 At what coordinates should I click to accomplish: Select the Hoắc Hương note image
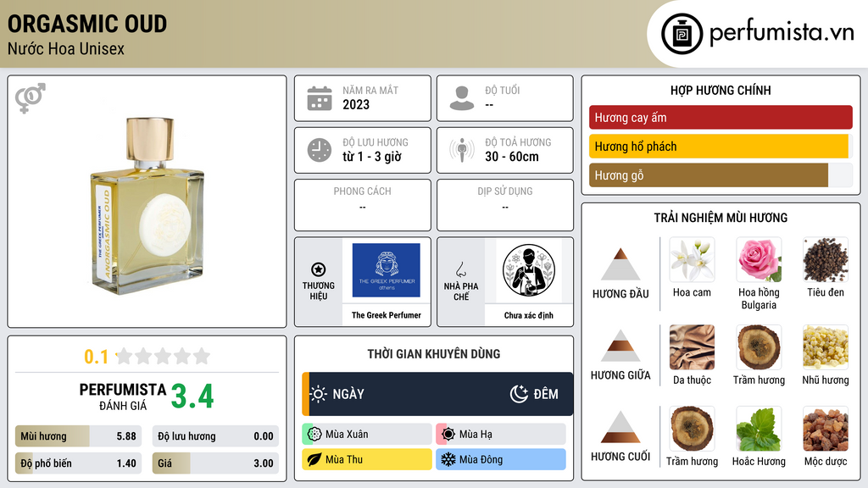point(759,429)
